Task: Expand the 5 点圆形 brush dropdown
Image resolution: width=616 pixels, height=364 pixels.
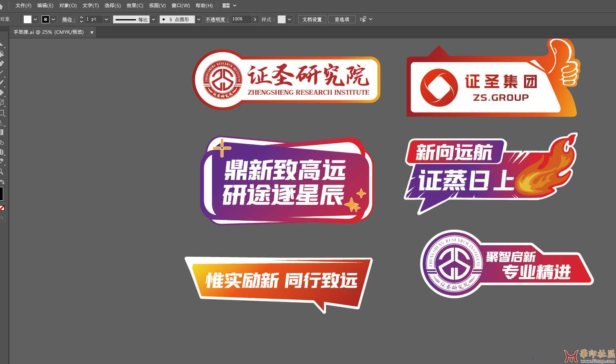Action: (199, 19)
